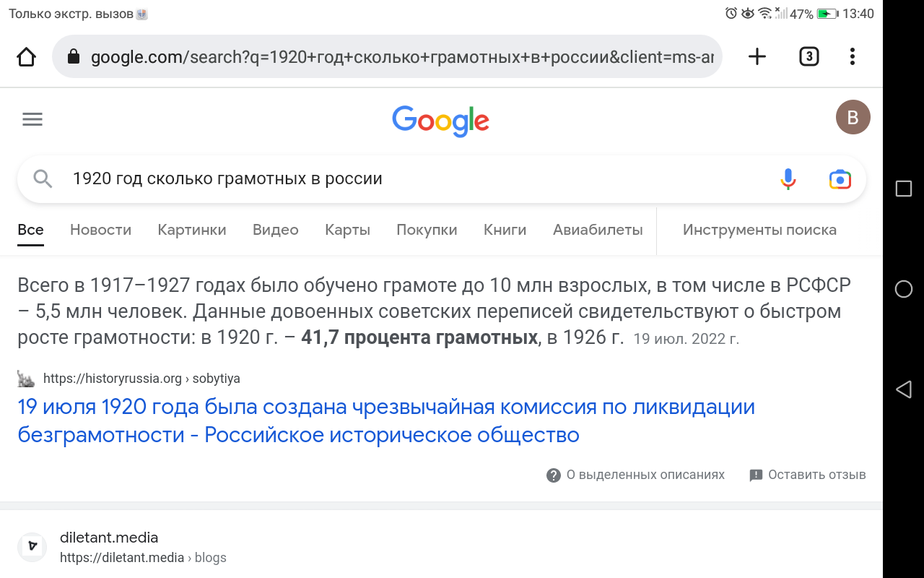Expand Инструменты поиска options
924x578 pixels.
[759, 230]
